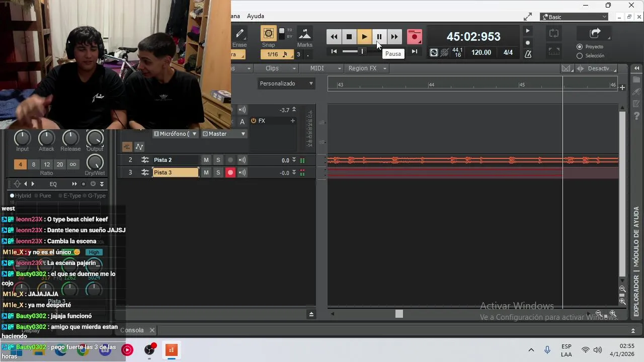This screenshot has width=644, height=362.
Task: Open the Basic workspace dropdown
Action: coord(575,17)
